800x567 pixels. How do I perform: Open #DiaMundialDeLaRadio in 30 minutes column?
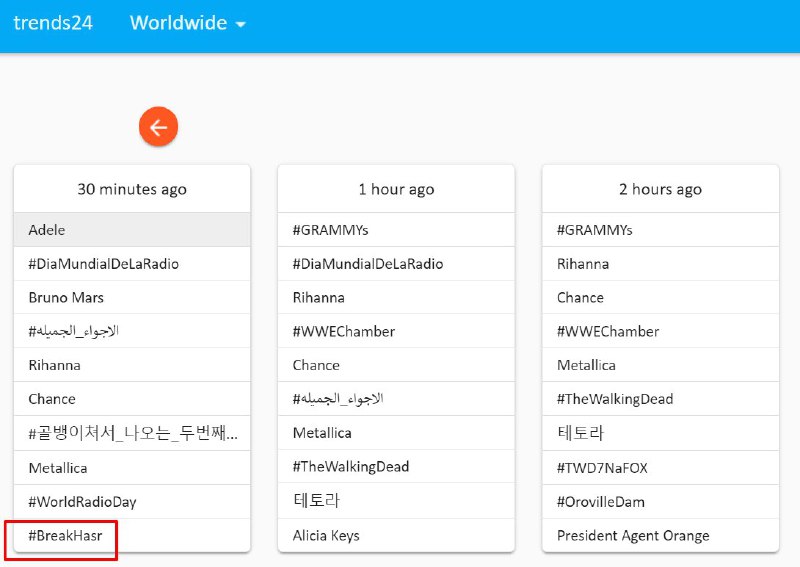(x=103, y=264)
